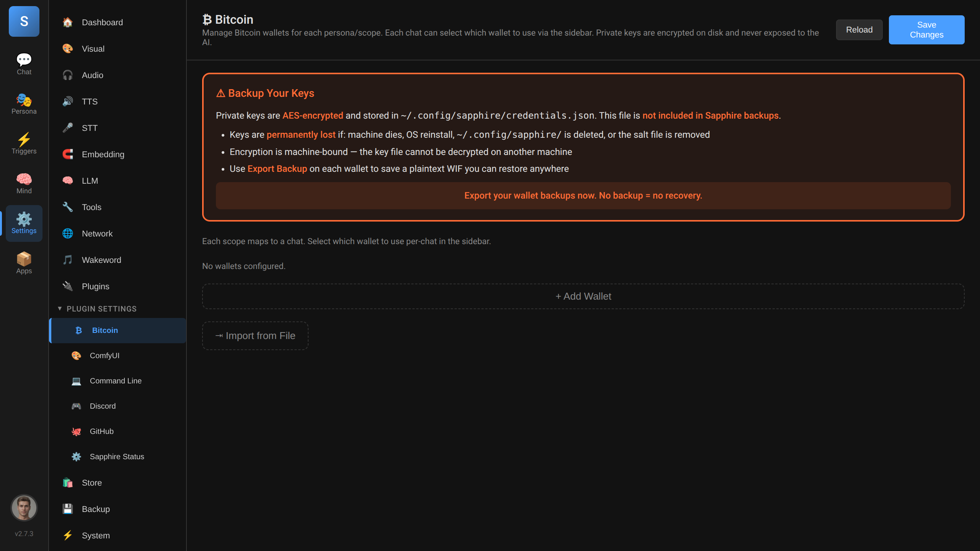Open Network settings
Screen dimensions: 980x551
coord(118,233)
